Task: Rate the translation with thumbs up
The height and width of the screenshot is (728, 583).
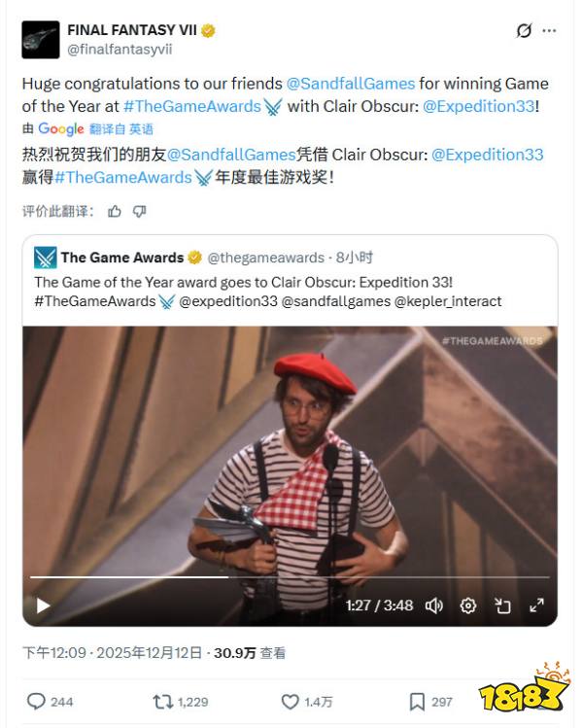Action: coord(115,212)
